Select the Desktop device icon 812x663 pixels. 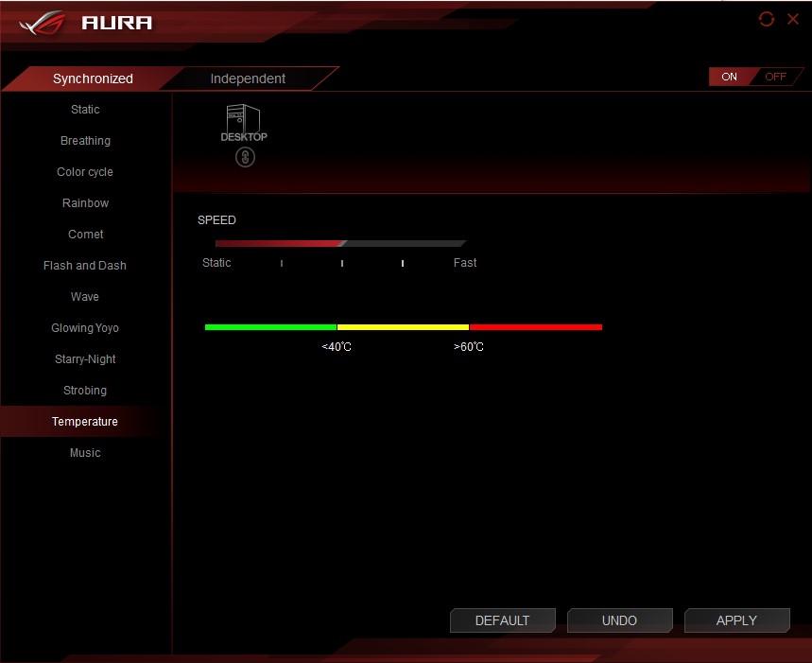243,123
